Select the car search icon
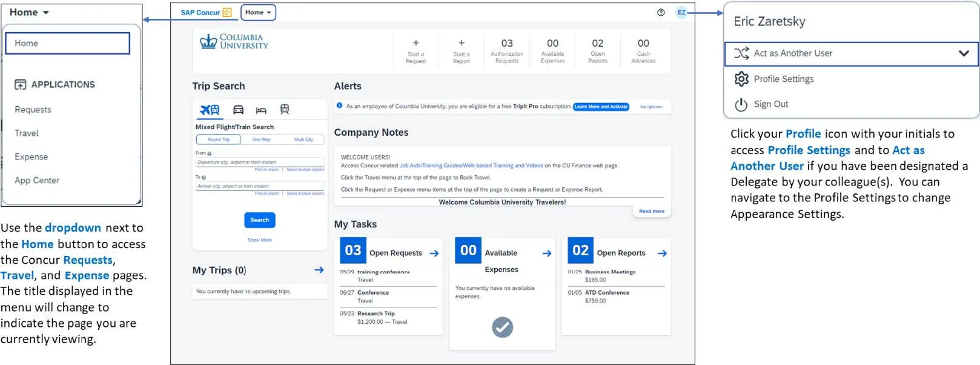 point(239,110)
